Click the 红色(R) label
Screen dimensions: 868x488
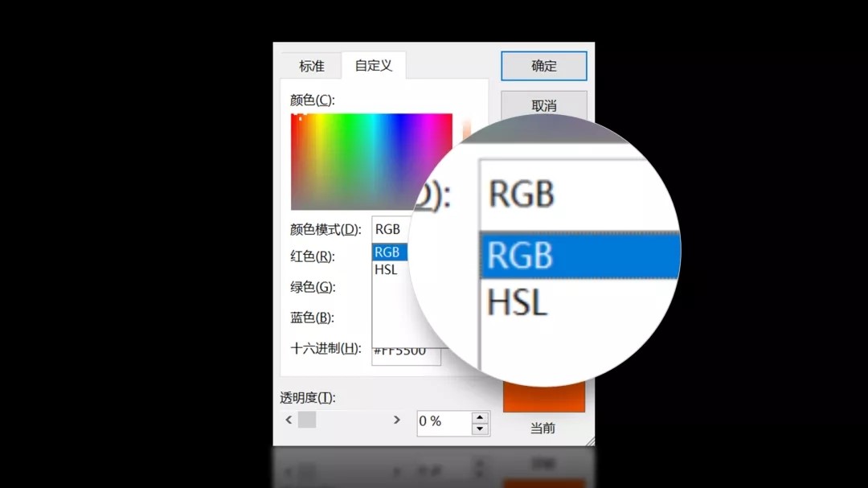(x=313, y=256)
